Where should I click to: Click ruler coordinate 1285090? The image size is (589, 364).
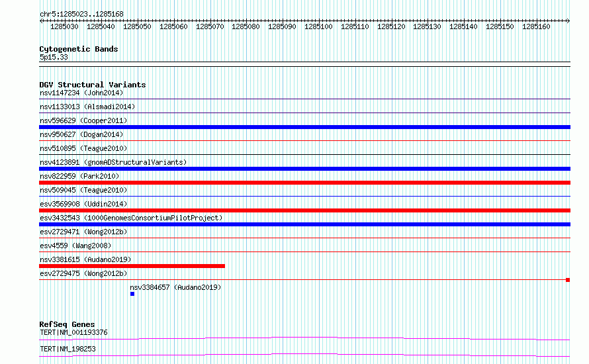pos(282,26)
